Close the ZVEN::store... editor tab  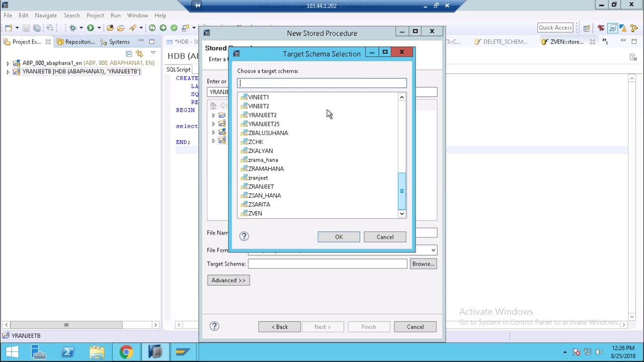tap(592, 42)
